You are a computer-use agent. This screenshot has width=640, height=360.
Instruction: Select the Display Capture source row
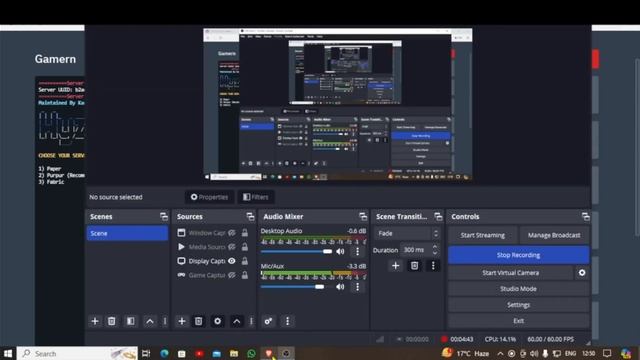pyautogui.click(x=213, y=261)
